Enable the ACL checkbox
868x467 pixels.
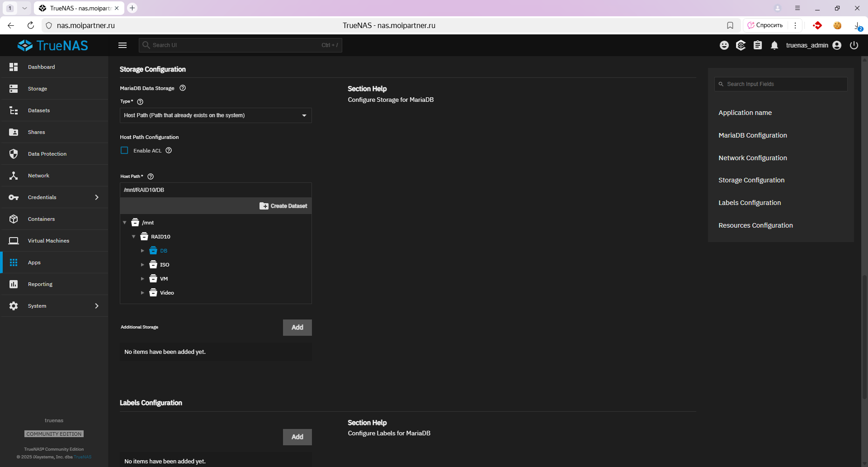point(124,151)
